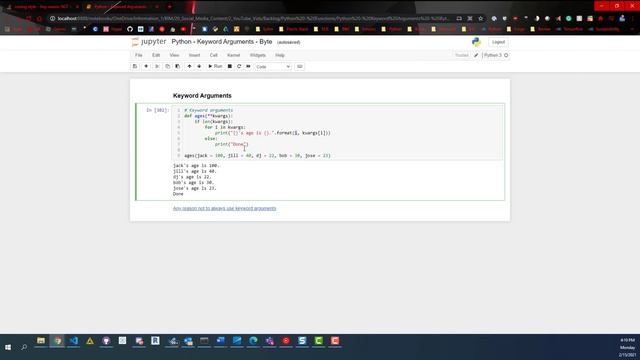
Task: Click the Python logo near Logout
Action: [476, 42]
